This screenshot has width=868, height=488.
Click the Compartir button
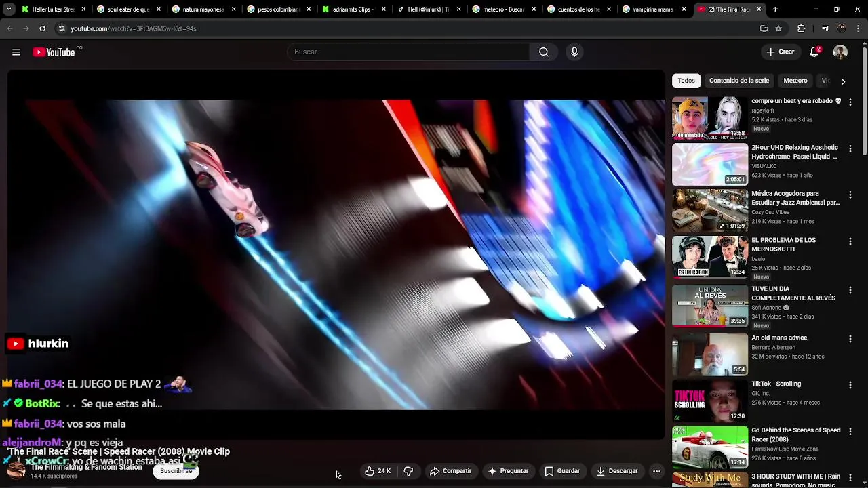pos(450,471)
